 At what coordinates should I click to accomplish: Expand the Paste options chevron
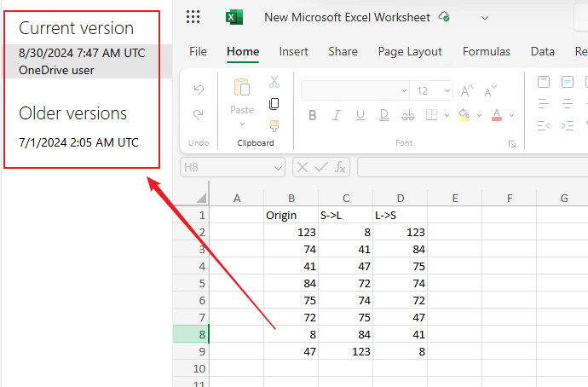click(x=242, y=124)
